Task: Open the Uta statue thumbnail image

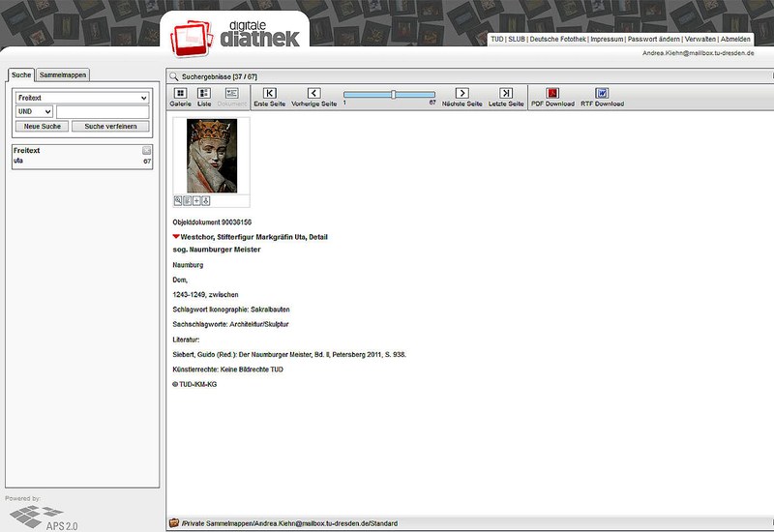Action: (211, 156)
